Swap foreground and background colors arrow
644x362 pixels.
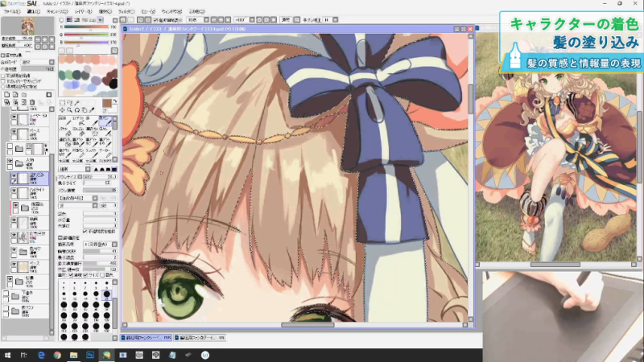(x=115, y=101)
